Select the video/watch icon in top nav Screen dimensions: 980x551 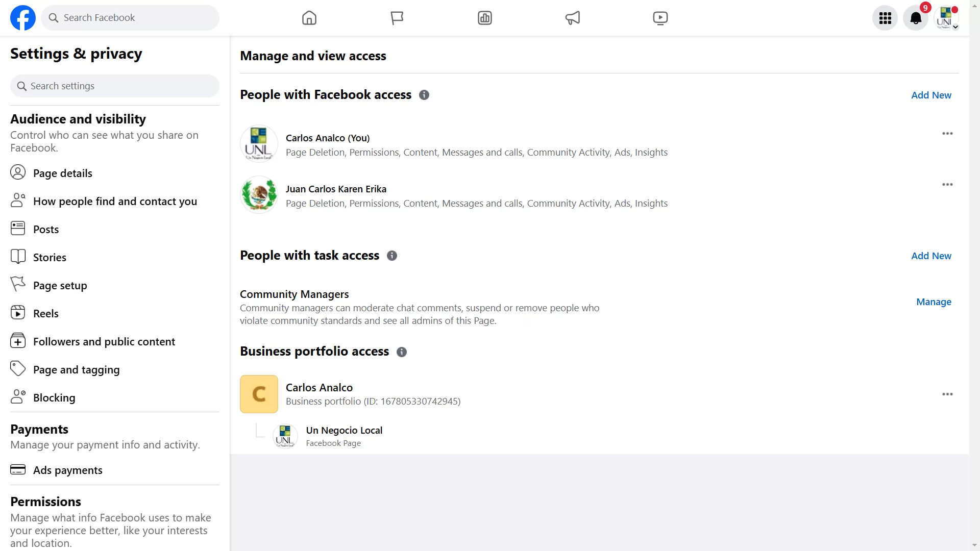click(x=660, y=17)
